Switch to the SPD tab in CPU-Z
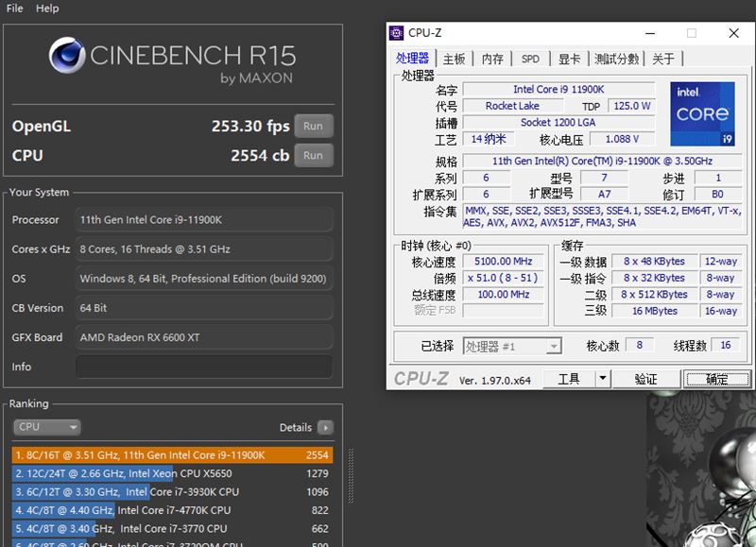 (530, 59)
